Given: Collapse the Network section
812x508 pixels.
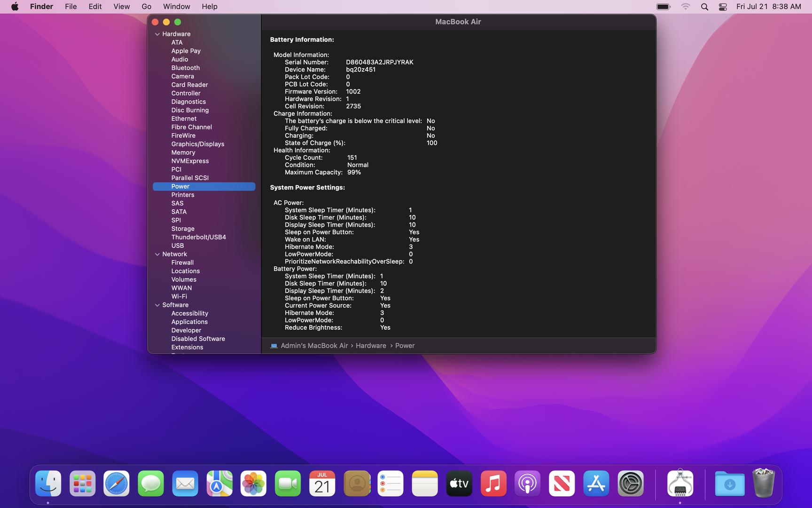Looking at the screenshot, I should tap(157, 254).
